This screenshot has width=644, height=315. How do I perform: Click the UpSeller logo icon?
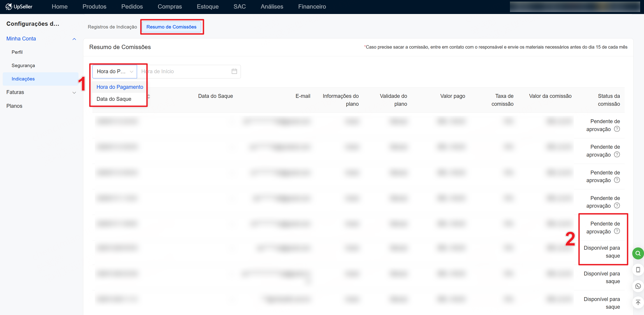coord(9,7)
